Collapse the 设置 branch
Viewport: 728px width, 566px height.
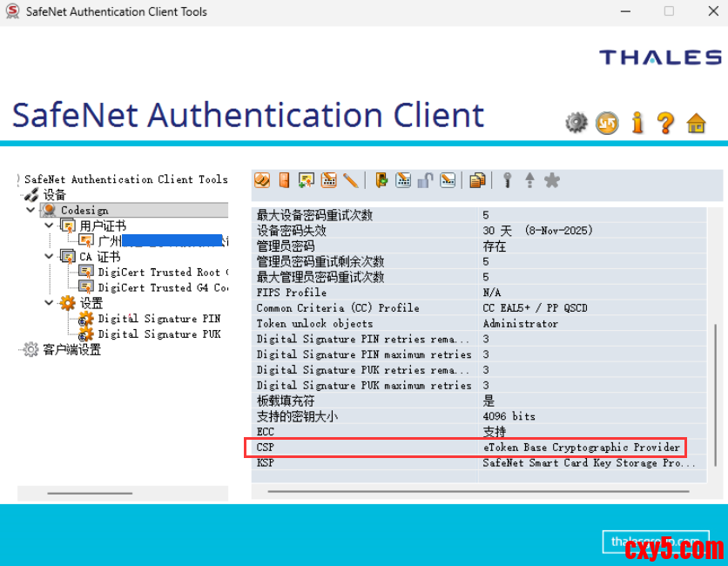[x=49, y=302]
